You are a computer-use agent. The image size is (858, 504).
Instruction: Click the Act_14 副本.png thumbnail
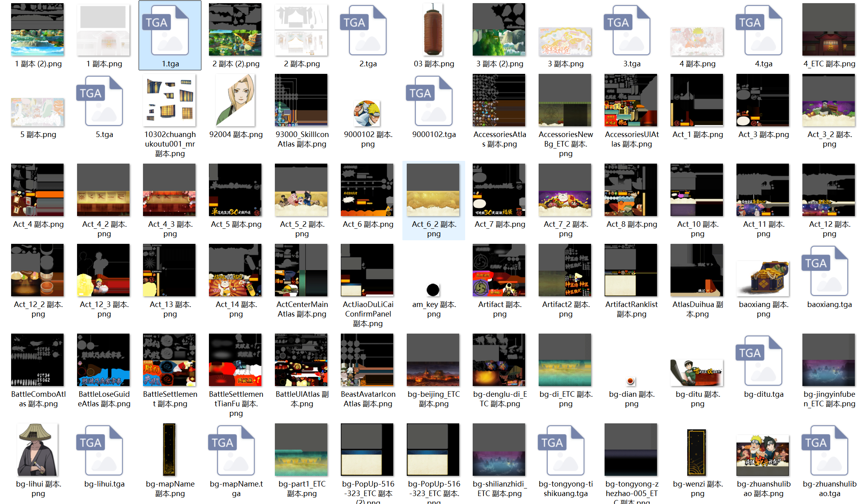click(x=235, y=270)
